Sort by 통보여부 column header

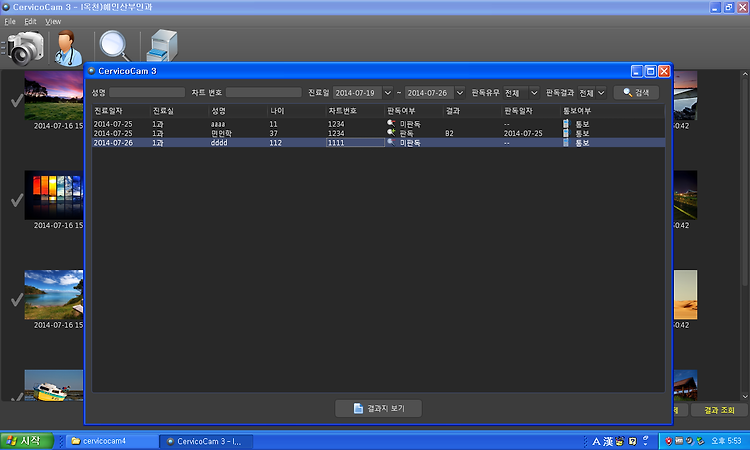[612, 111]
